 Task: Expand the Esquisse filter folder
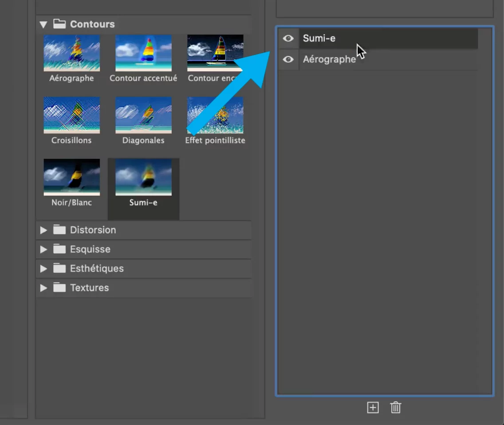click(43, 249)
